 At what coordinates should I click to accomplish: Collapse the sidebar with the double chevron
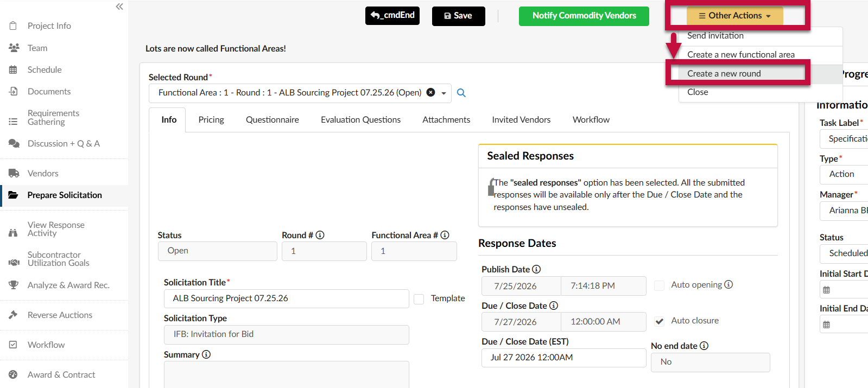tap(119, 7)
